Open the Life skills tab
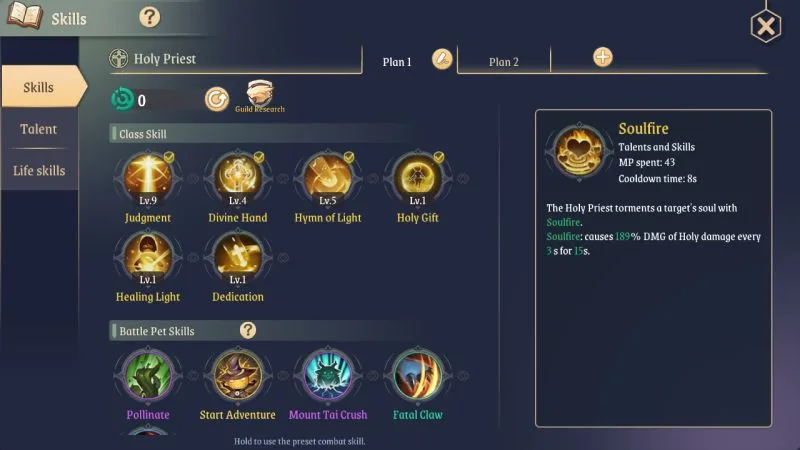Viewport: 800px width, 450px height. tap(39, 170)
